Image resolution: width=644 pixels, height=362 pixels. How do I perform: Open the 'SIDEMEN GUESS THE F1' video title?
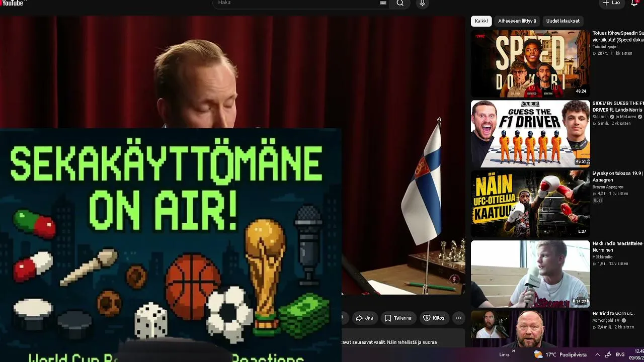[x=618, y=107]
